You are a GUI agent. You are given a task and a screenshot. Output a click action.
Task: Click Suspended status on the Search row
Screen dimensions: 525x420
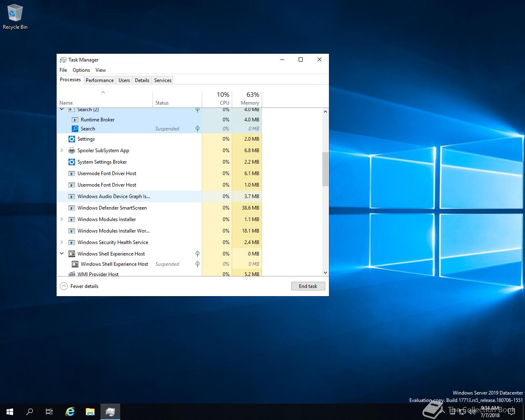coord(167,129)
